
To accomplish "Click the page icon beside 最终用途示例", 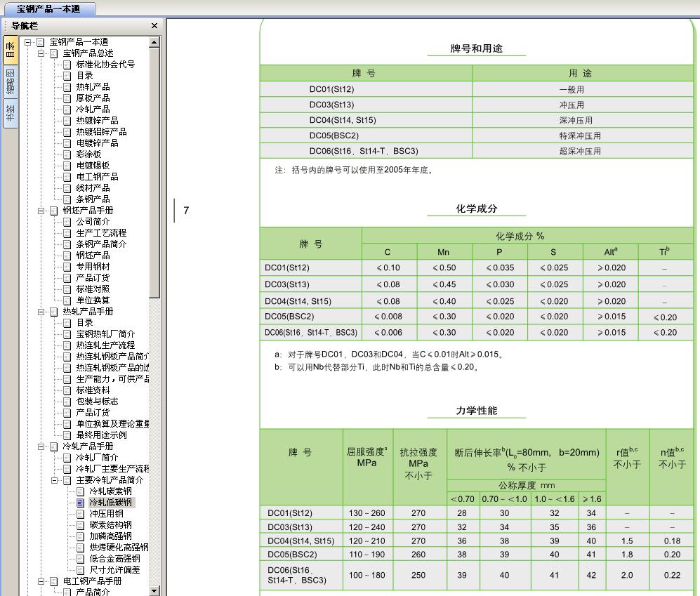I will point(67,435).
